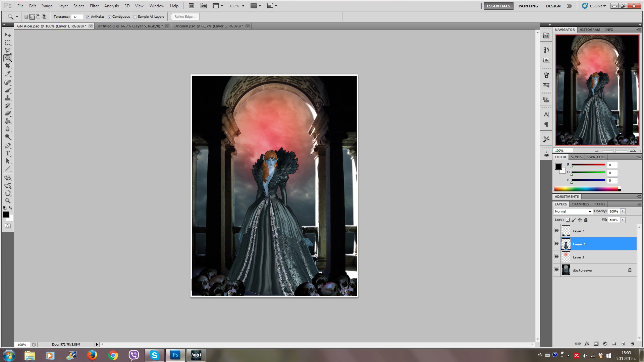
Task: Launch Adobe Bridge from the application bar
Action: (191, 6)
